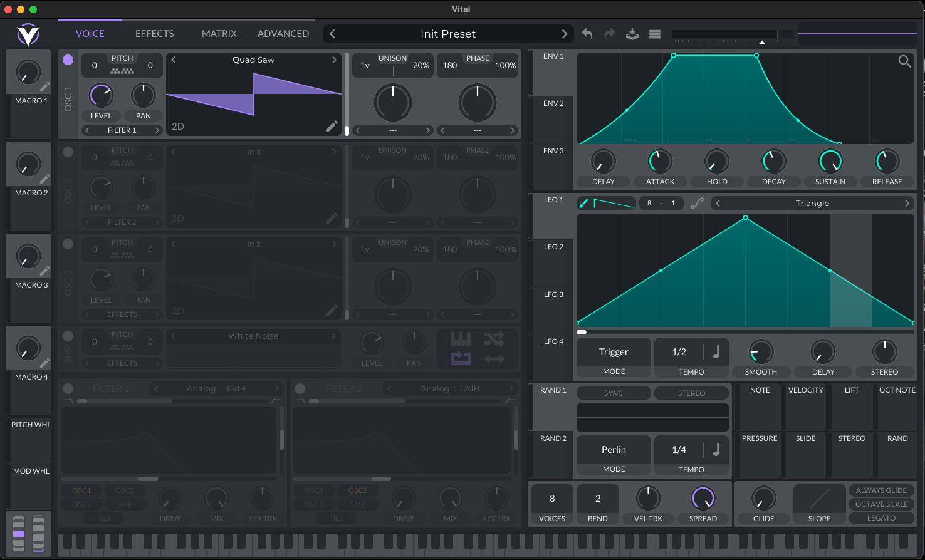Open the hamburger menu icon

tap(655, 34)
